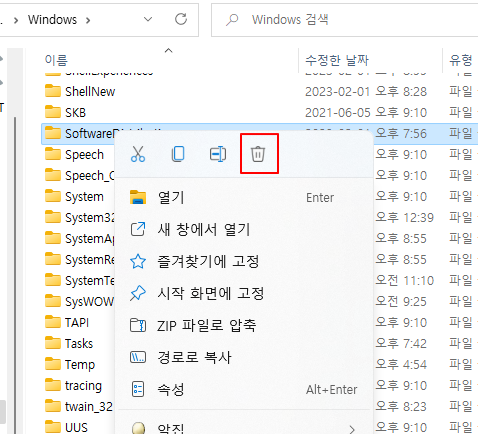Click the new window icon in menu
The height and width of the screenshot is (434, 478).
[x=138, y=229]
